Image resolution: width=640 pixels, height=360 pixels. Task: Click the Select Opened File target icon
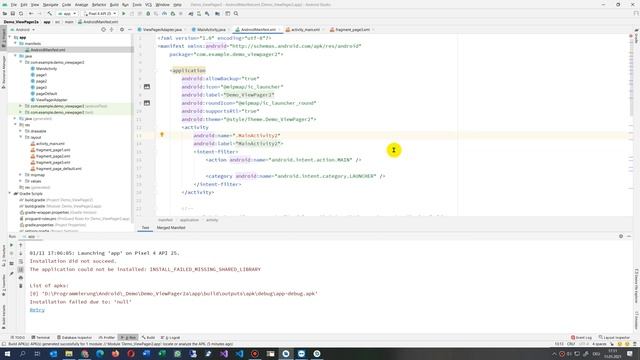(103, 30)
